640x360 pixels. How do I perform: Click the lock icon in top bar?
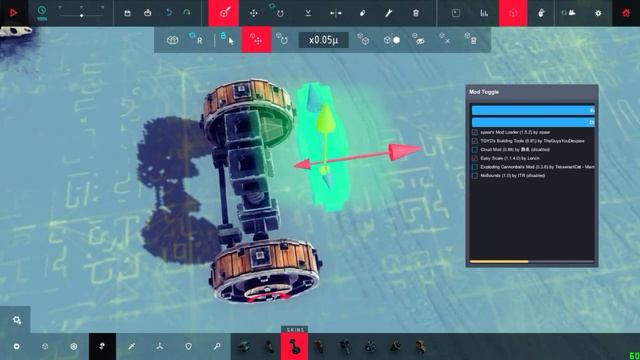[541, 13]
